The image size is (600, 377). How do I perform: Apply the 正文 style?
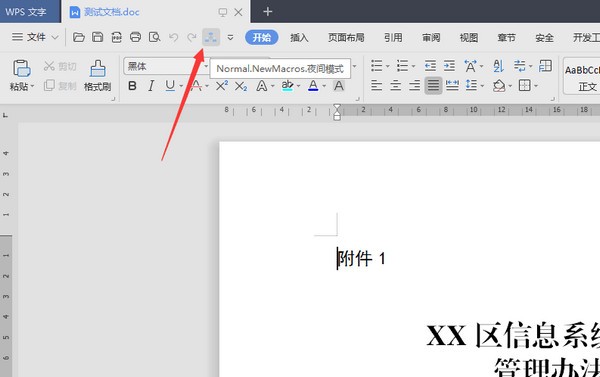(582, 76)
